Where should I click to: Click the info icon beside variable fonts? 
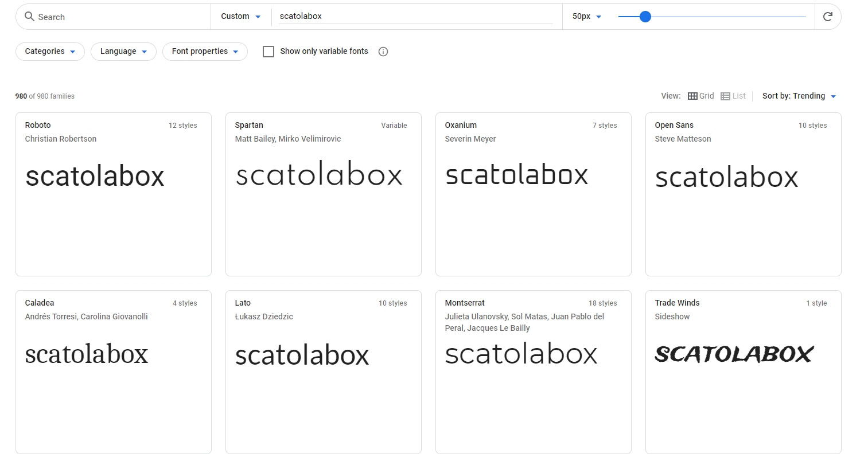[383, 52]
